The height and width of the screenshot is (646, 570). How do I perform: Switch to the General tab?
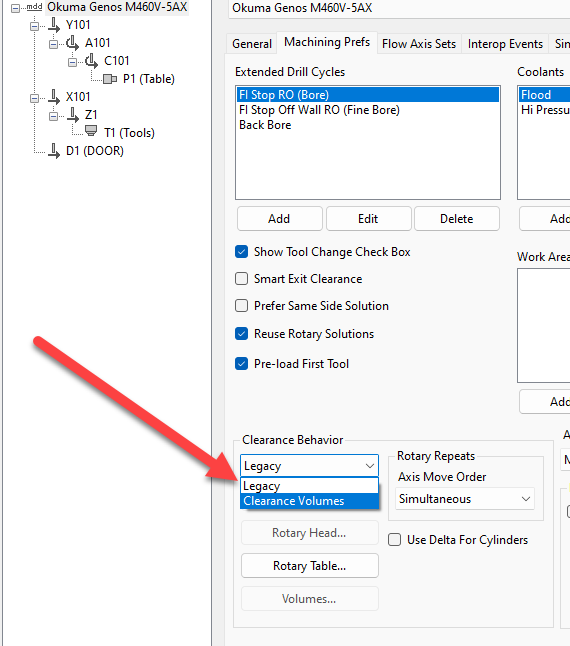(252, 44)
